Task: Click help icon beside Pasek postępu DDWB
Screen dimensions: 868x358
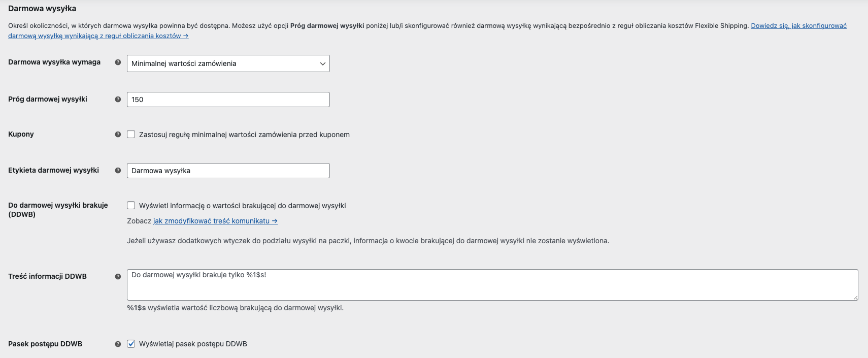Action: point(118,344)
